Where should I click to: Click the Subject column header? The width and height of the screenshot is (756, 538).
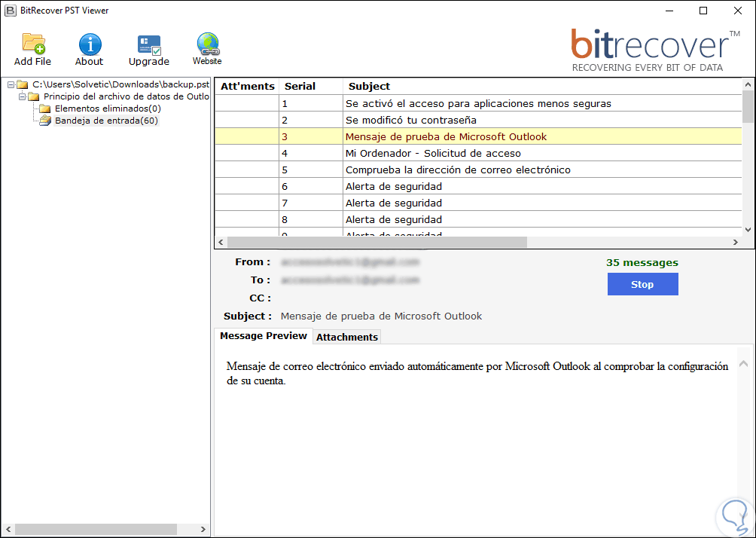(542, 87)
